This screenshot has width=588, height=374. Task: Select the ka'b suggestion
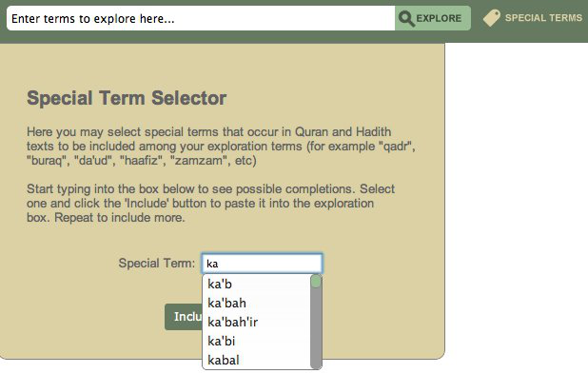pyautogui.click(x=257, y=284)
